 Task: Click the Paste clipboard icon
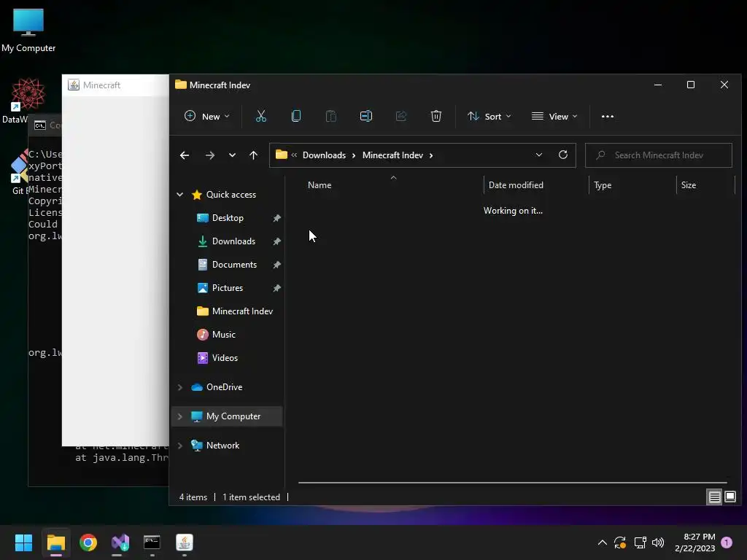coord(330,116)
